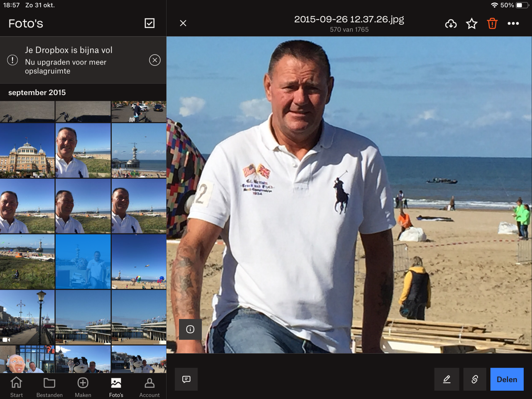The width and height of the screenshot is (532, 399).
Task: Open the three-dot more options menu
Action: (513, 24)
